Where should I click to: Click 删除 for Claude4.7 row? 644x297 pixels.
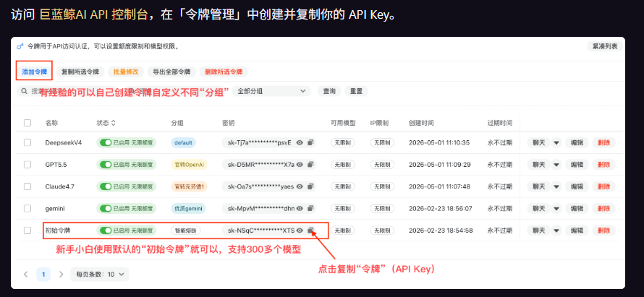603,186
